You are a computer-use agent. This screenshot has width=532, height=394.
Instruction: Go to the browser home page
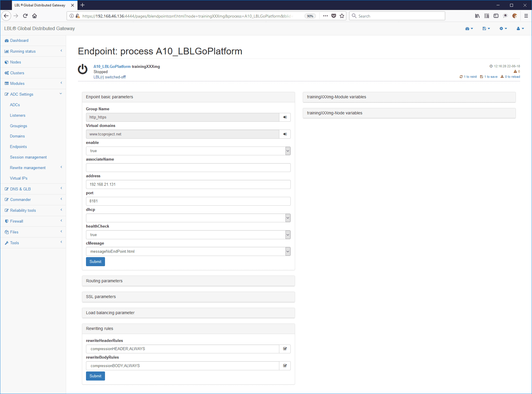coord(35,16)
